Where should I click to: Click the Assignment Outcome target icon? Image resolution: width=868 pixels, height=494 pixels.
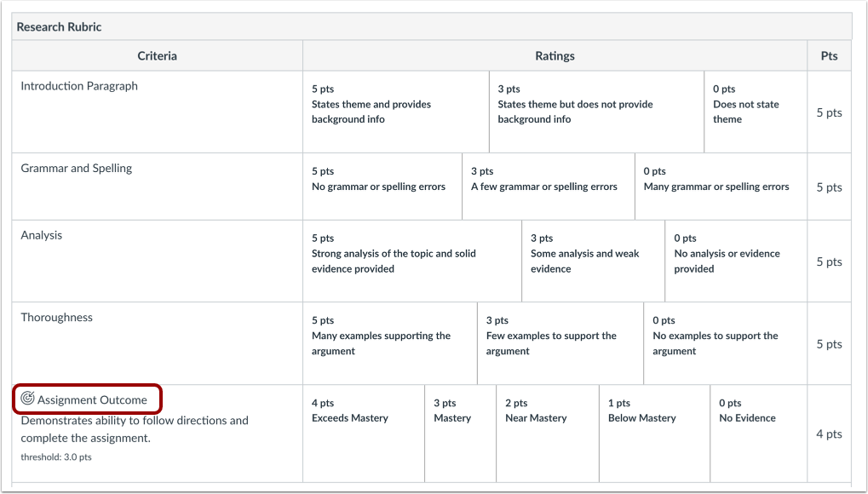[26, 399]
